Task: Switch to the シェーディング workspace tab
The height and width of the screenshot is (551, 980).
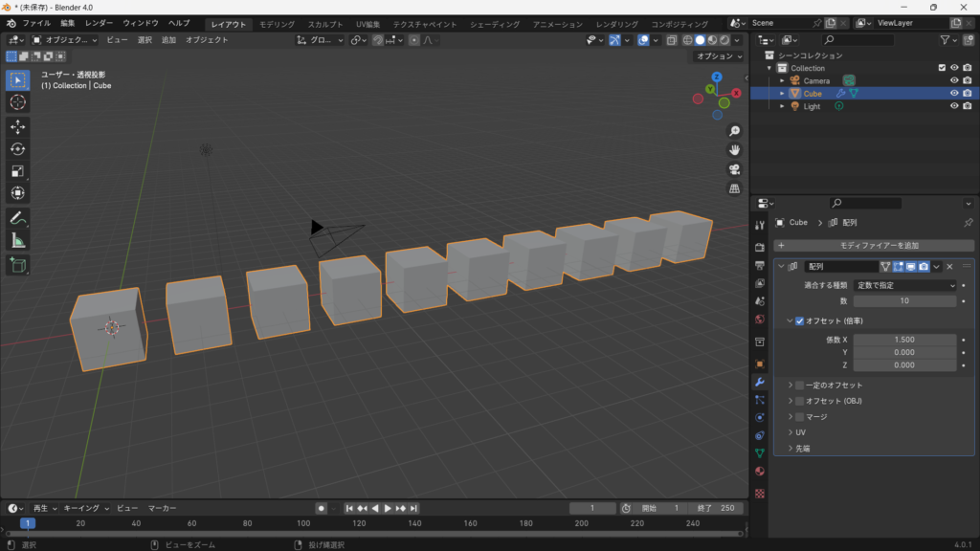Action: pyautogui.click(x=495, y=24)
